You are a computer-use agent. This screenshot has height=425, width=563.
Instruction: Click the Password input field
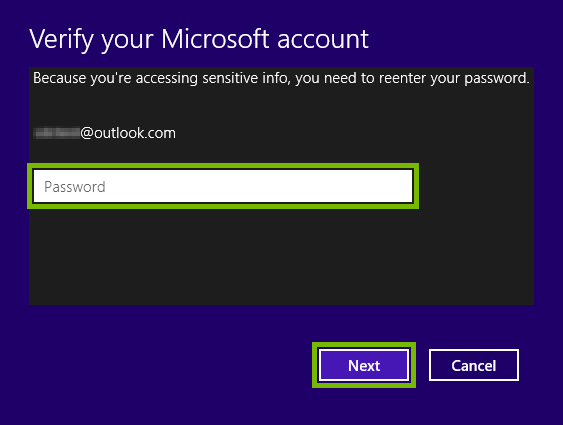click(223, 186)
